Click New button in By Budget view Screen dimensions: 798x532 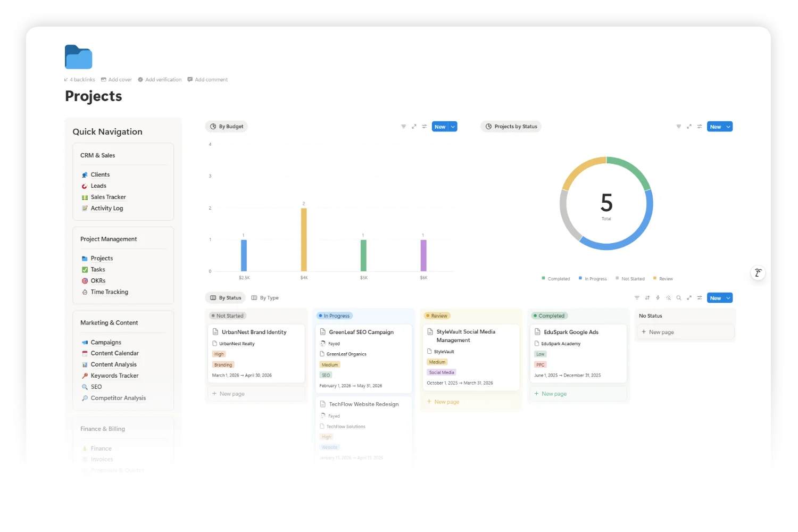(x=440, y=127)
